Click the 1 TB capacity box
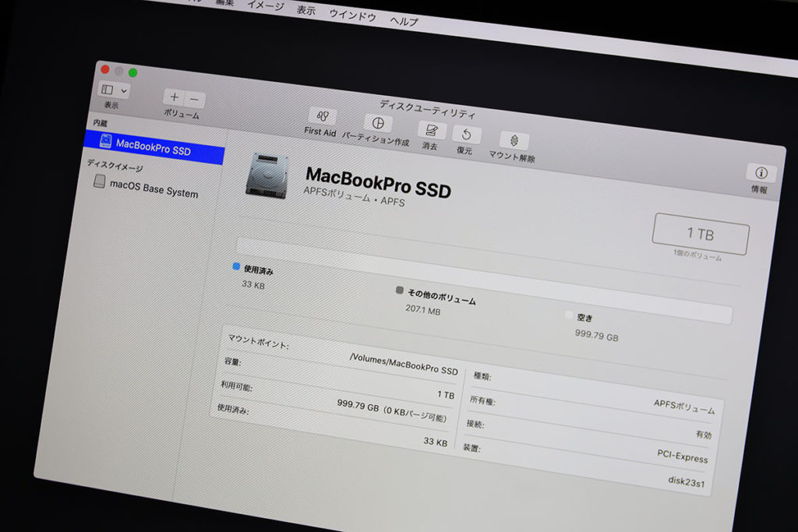The width and height of the screenshot is (798, 532). coord(701,234)
